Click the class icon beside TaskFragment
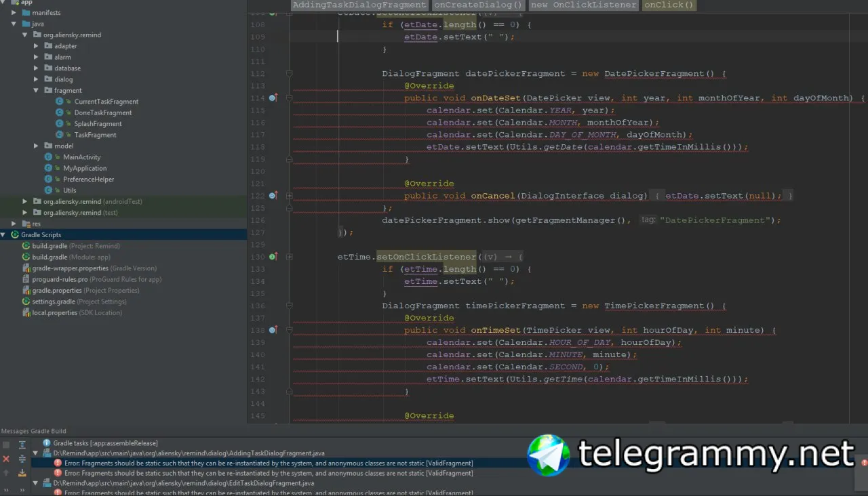Viewport: 868px width, 496px height. pyautogui.click(x=60, y=135)
